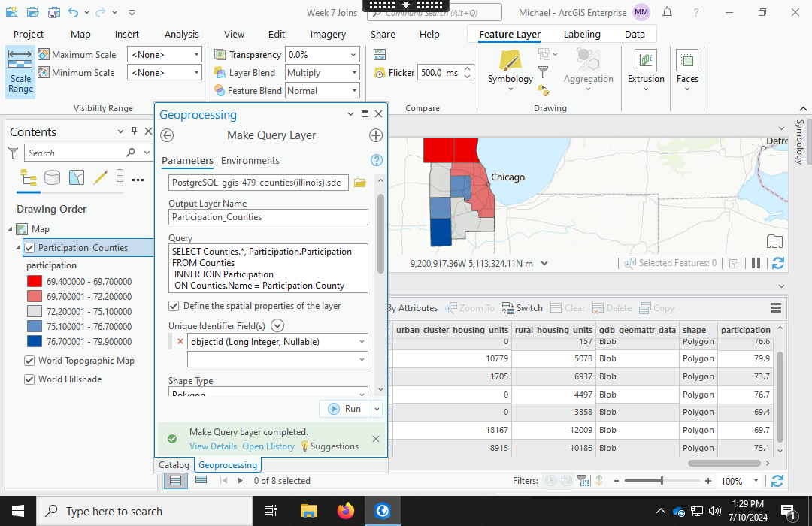This screenshot has height=526, width=812.
Task: Click the Extrusion icon
Action: click(x=645, y=60)
